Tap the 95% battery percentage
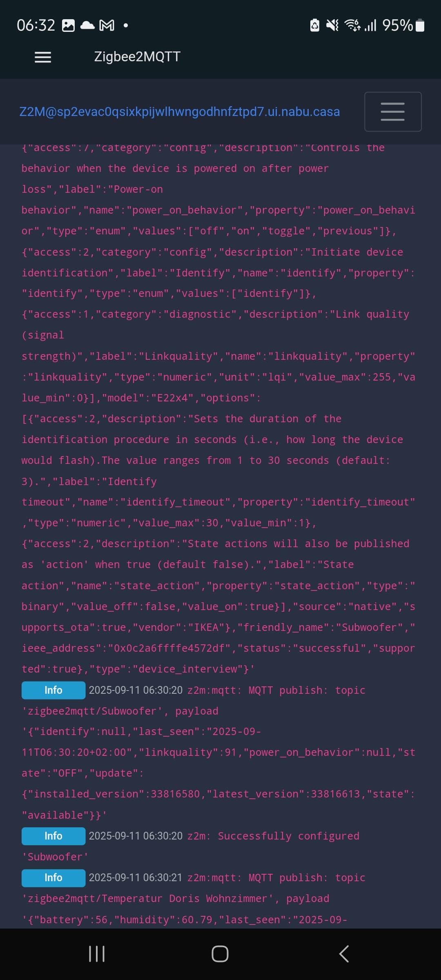 397,26
